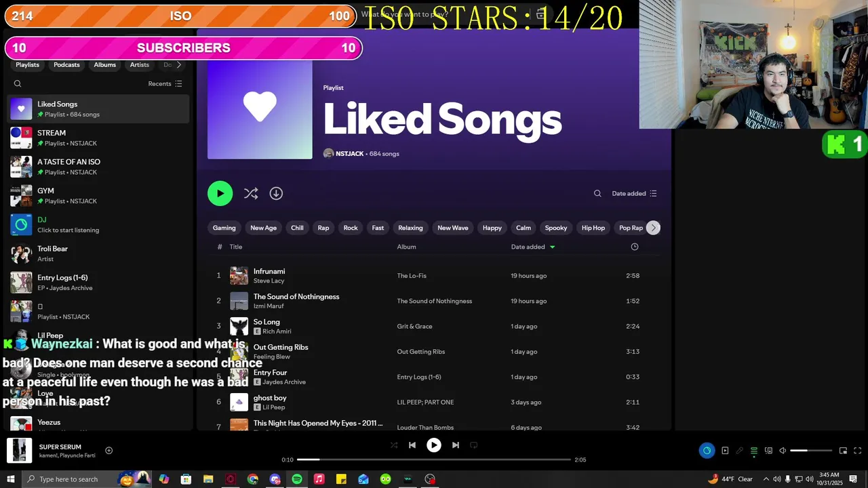
Task: Select the New Age filter chip
Action: click(x=263, y=228)
